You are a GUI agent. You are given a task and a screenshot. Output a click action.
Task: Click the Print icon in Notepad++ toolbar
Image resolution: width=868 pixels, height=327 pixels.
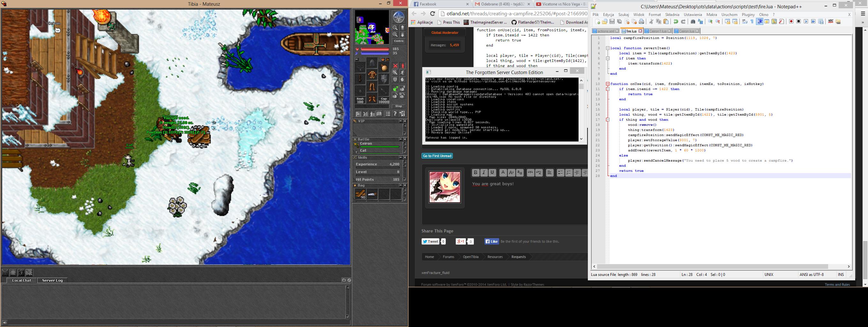click(641, 22)
